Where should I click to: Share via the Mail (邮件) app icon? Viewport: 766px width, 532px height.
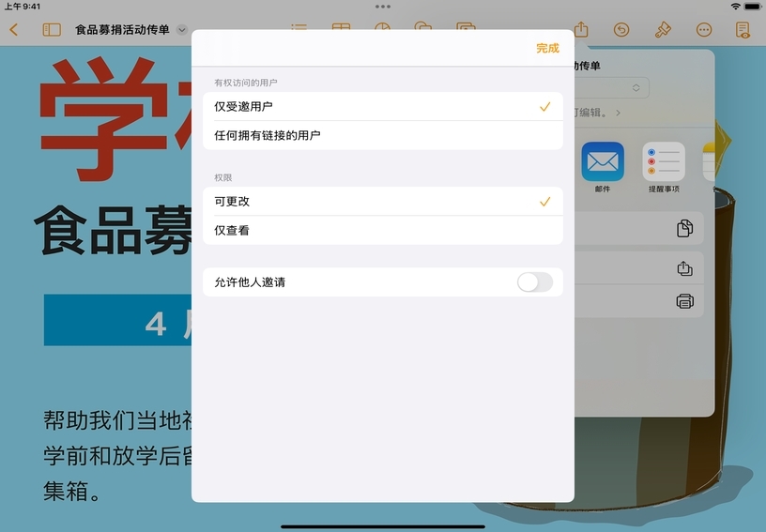click(602, 161)
